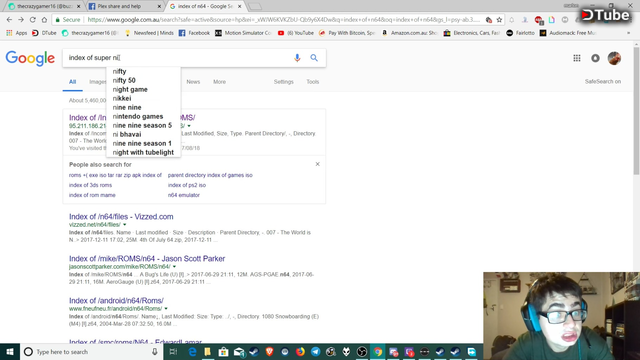Open Google notifications bell icon

point(596,58)
